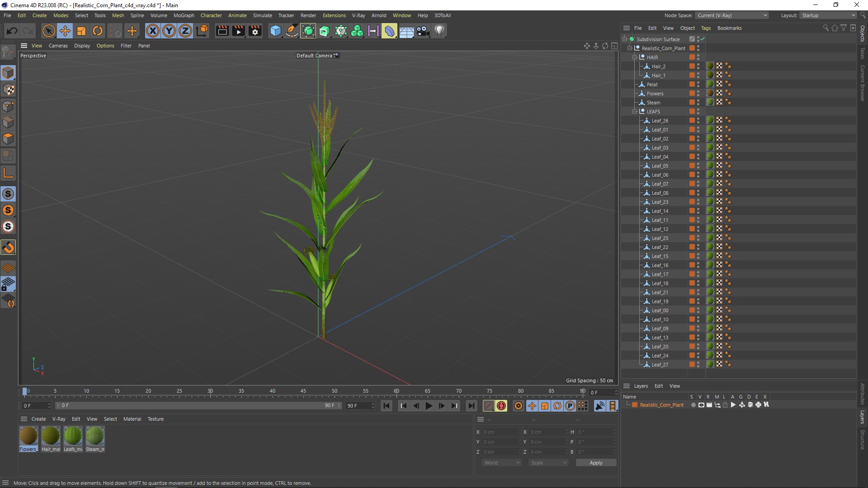Open MoGraph menu
Viewport: 868px width, 488px height.
click(184, 15)
